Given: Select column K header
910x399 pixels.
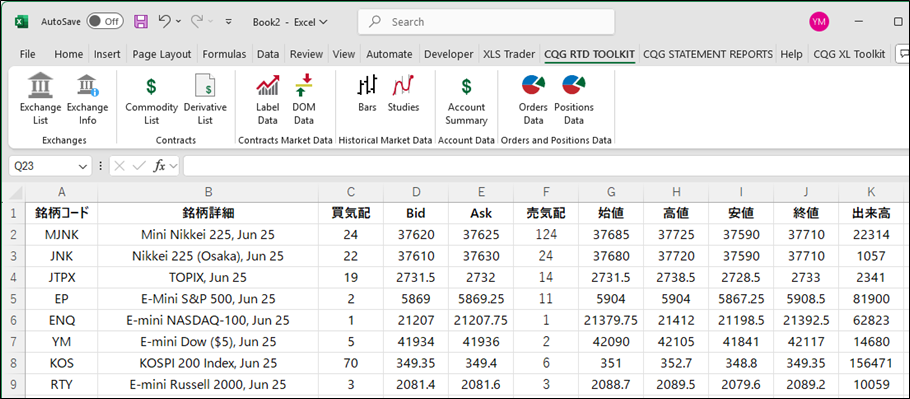Looking at the screenshot, I should pyautogui.click(x=871, y=193).
